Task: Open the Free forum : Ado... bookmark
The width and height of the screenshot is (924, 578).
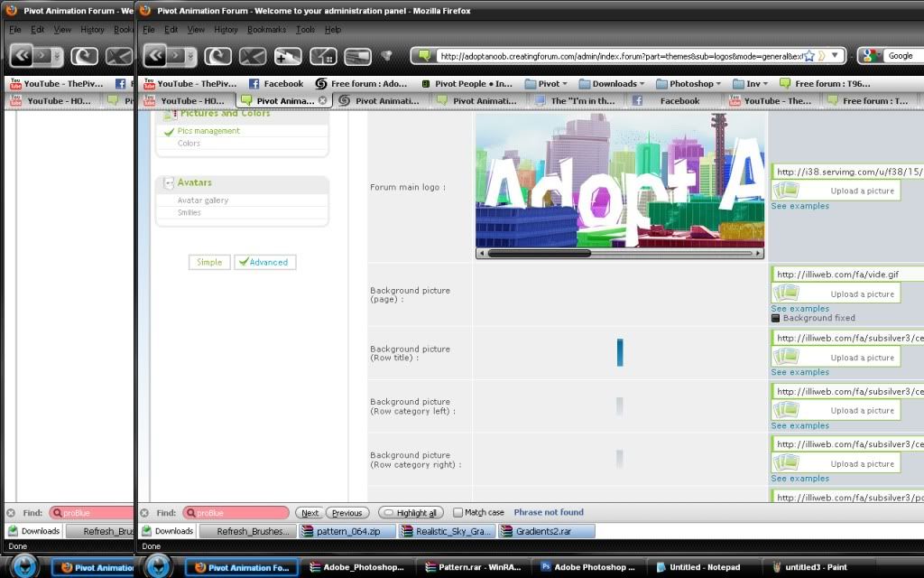Action: click(361, 84)
